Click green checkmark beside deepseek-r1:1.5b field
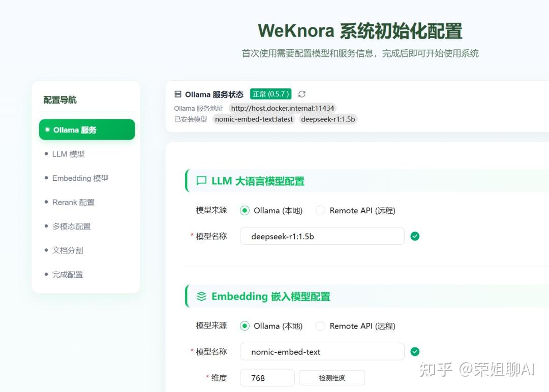 click(415, 236)
